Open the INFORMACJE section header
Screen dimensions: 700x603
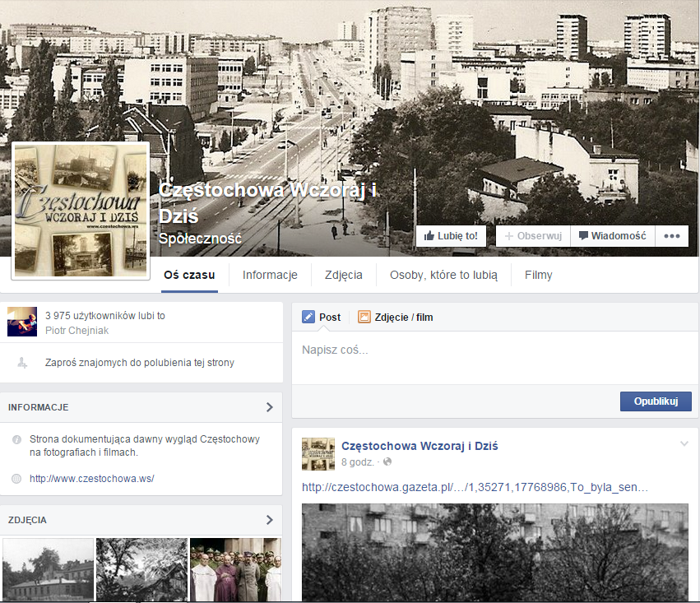pyautogui.click(x=141, y=407)
